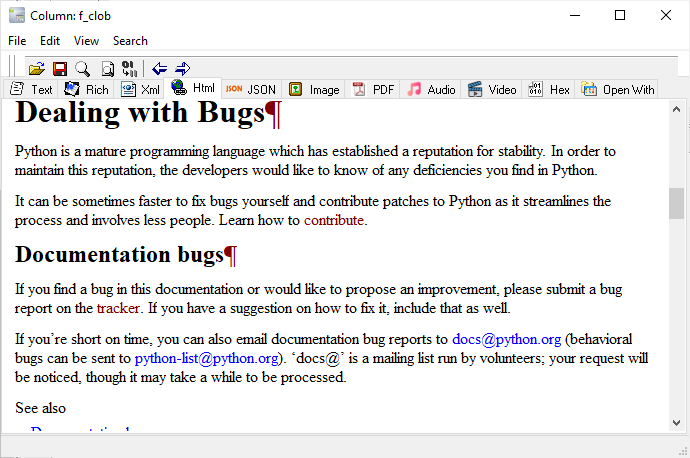Image resolution: width=690 pixels, height=458 pixels.
Task: Open the Edit menu
Action: pyautogui.click(x=50, y=41)
